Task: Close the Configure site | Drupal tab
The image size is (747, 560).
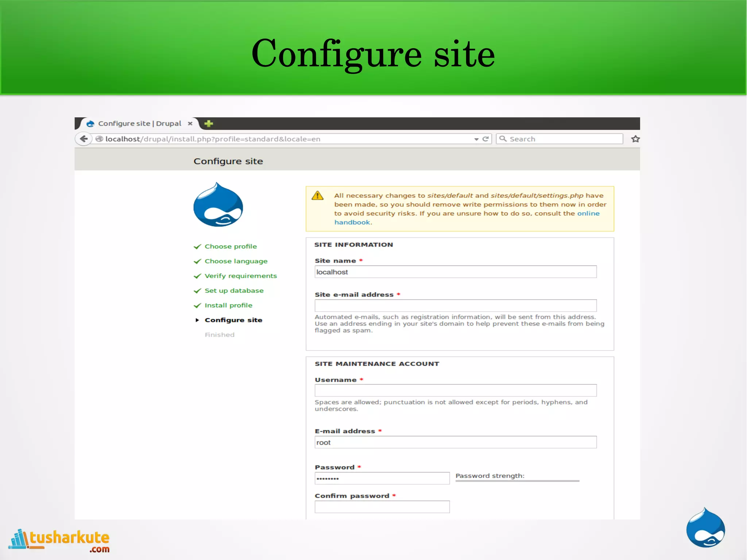Action: click(190, 123)
